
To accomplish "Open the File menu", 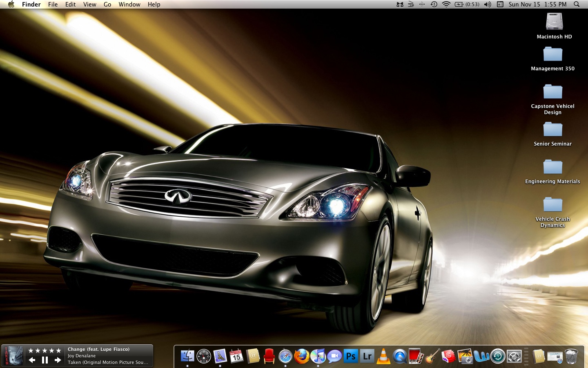I will click(x=53, y=4).
